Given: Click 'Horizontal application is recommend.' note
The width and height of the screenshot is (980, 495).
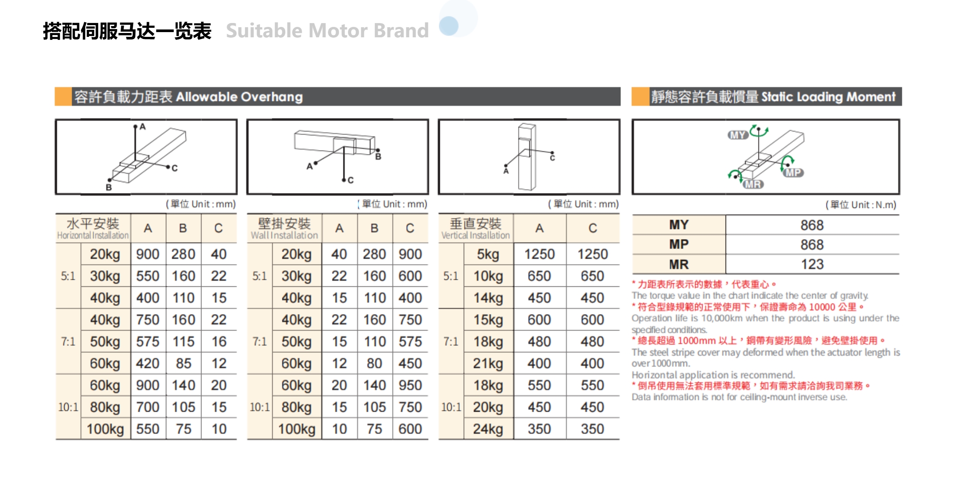Looking at the screenshot, I should (713, 375).
